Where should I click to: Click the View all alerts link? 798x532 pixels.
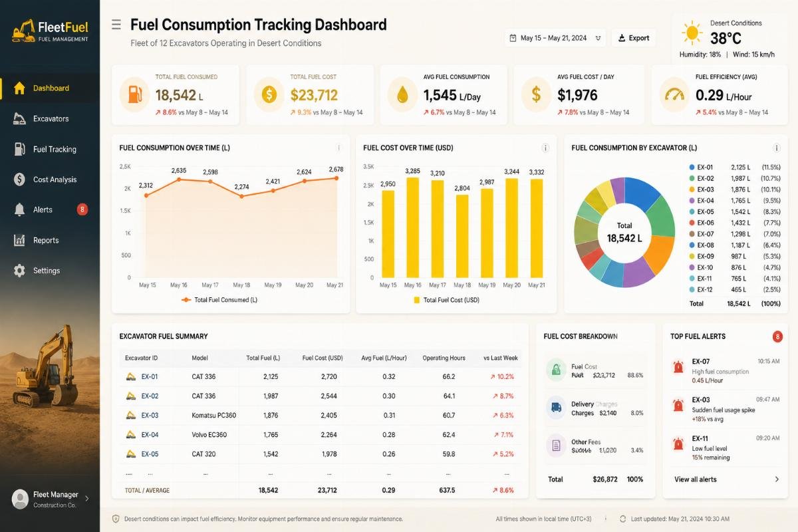[x=696, y=479]
